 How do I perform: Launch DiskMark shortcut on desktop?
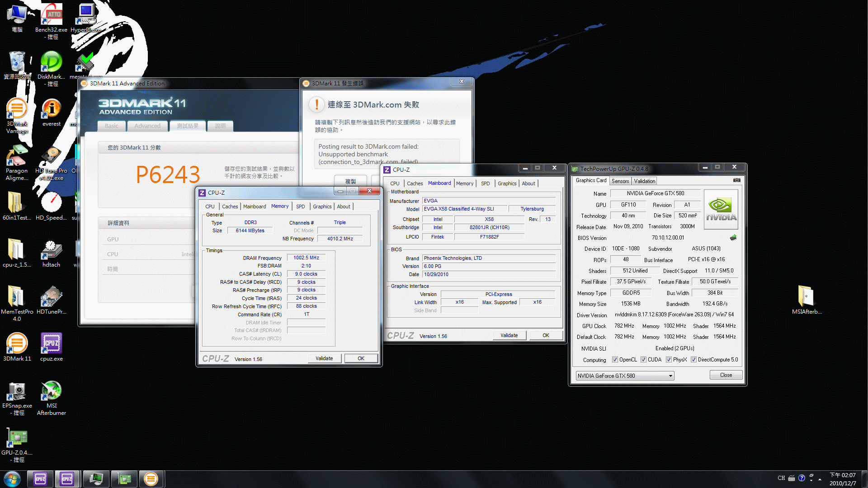click(x=51, y=68)
